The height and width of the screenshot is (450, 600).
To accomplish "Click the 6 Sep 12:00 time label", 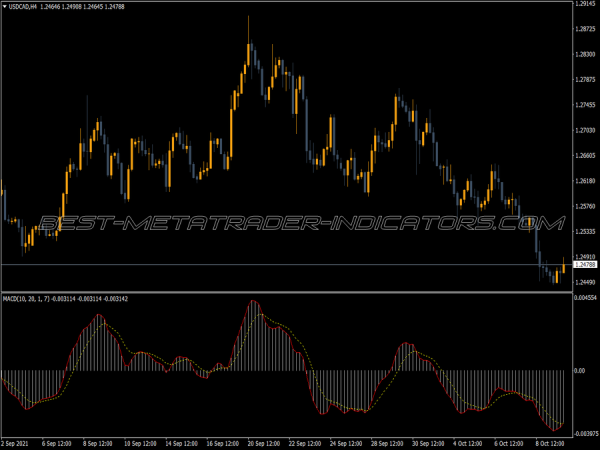I will [x=56, y=443].
